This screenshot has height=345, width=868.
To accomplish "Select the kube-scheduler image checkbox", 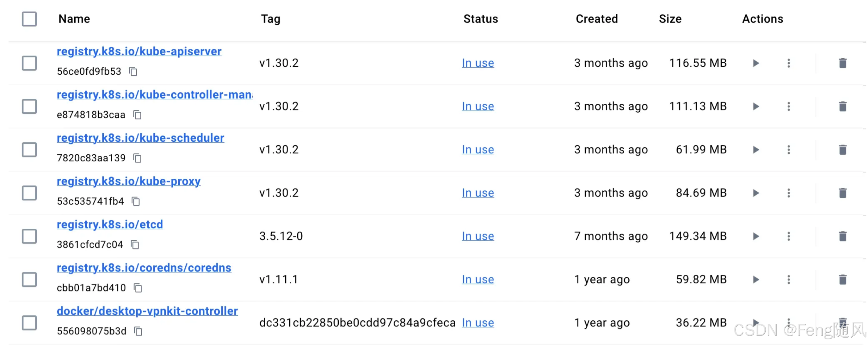I will (29, 149).
